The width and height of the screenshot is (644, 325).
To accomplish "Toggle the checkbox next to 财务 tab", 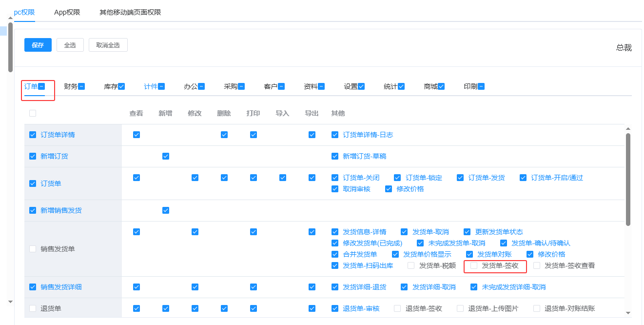I will [81, 86].
